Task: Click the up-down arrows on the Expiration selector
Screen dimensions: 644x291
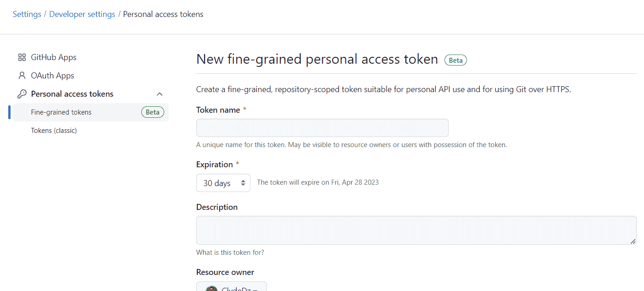Action: pos(243,183)
